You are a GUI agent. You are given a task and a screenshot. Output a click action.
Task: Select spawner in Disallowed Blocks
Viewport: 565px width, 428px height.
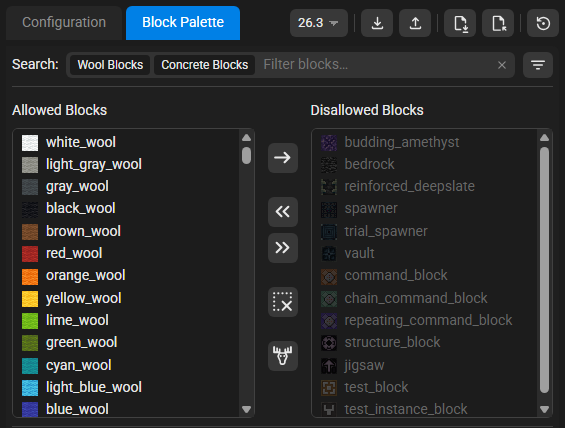point(425,209)
